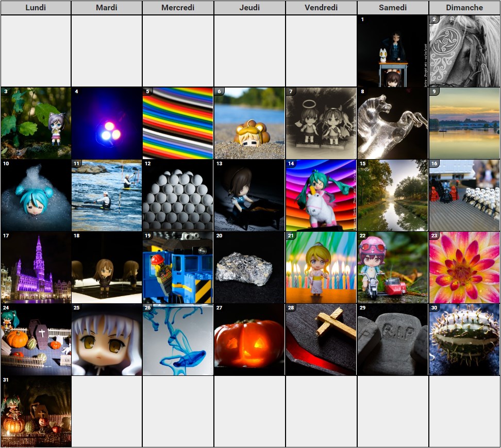Open the day 4 glowing blue LED photo
Image resolution: width=501 pixels, height=448 pixels.
pos(107,123)
